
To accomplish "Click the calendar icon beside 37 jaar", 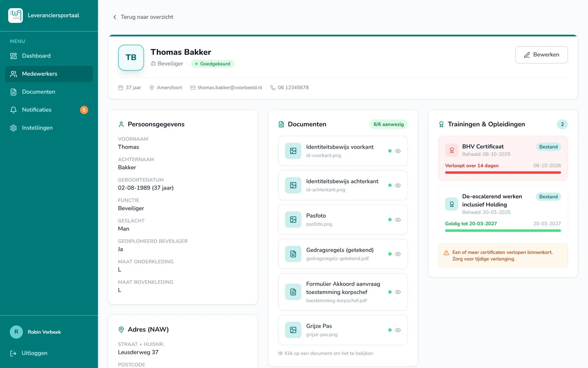I will tap(121, 88).
